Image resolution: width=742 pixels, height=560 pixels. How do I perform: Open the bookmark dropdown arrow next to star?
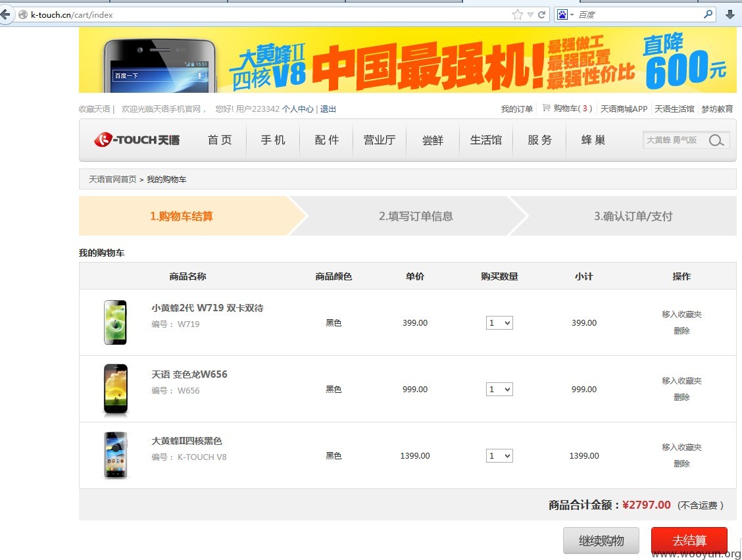click(x=530, y=14)
